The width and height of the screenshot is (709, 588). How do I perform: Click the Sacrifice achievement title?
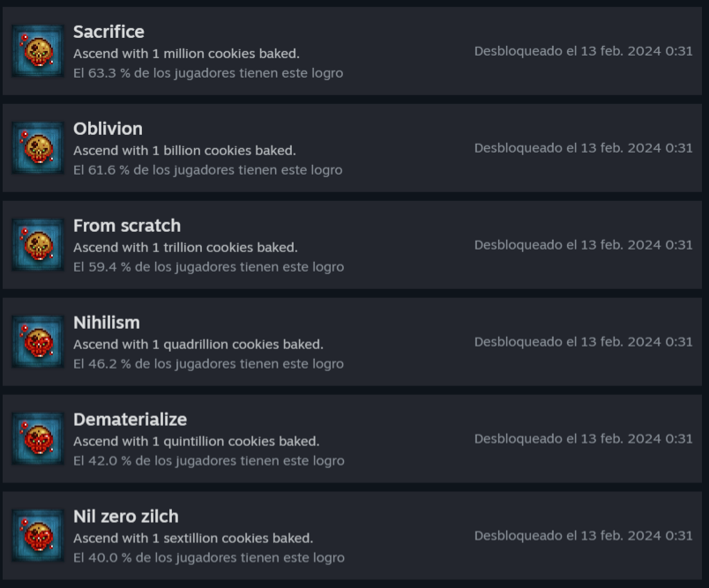click(108, 32)
